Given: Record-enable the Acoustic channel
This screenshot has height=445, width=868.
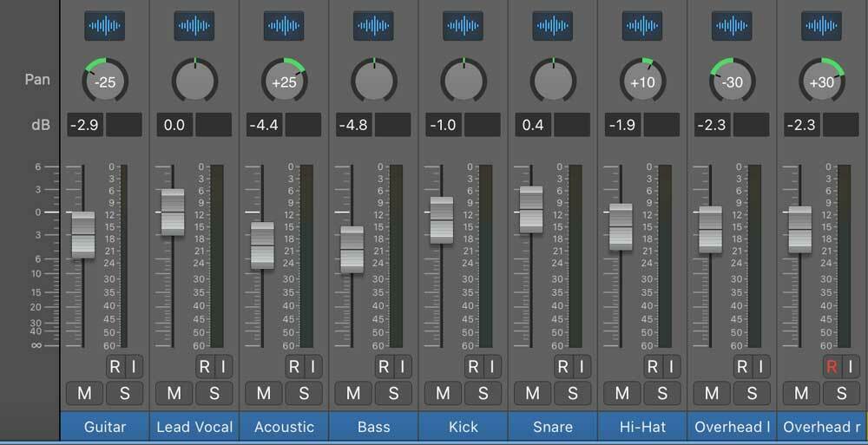Looking at the screenshot, I should pyautogui.click(x=293, y=366).
